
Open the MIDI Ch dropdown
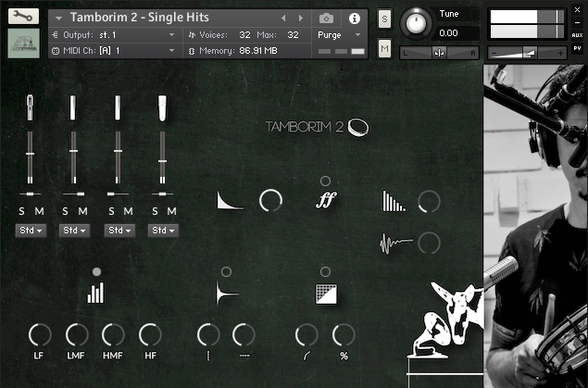click(x=116, y=51)
